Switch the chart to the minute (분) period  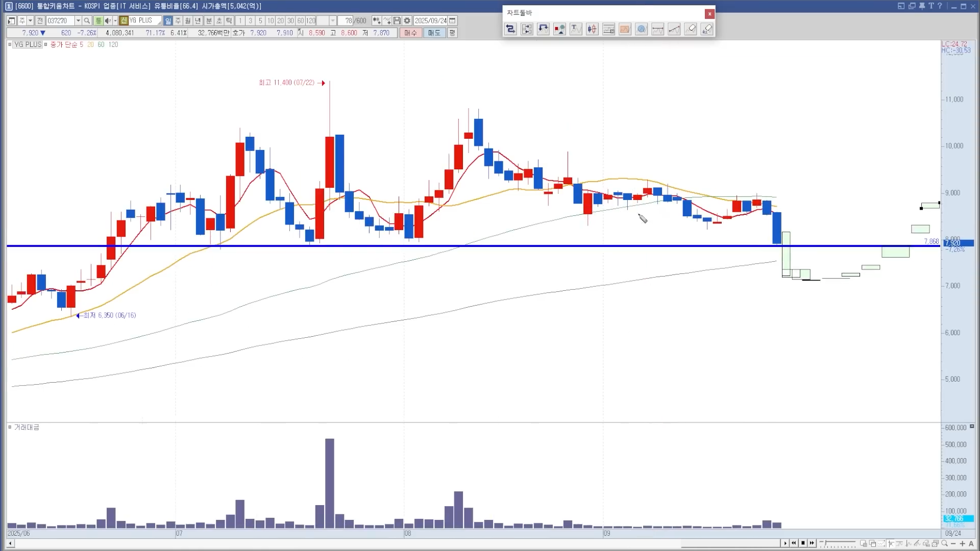tap(209, 21)
